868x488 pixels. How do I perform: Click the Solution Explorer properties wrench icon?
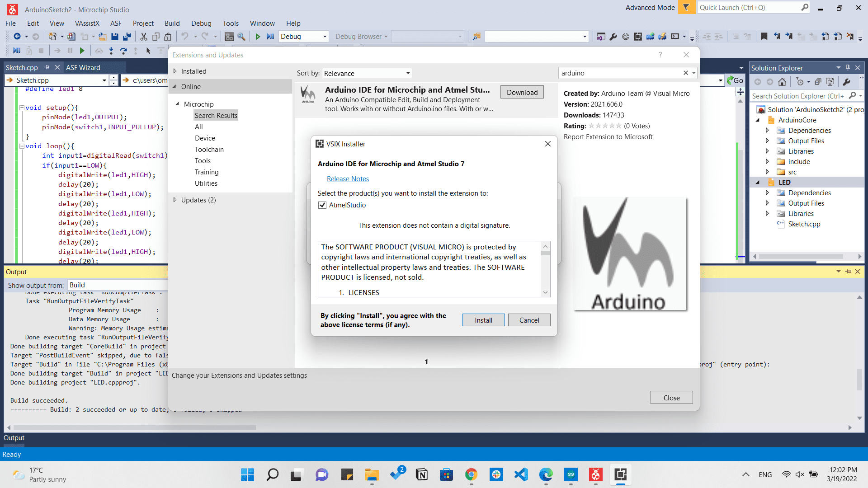[847, 82]
